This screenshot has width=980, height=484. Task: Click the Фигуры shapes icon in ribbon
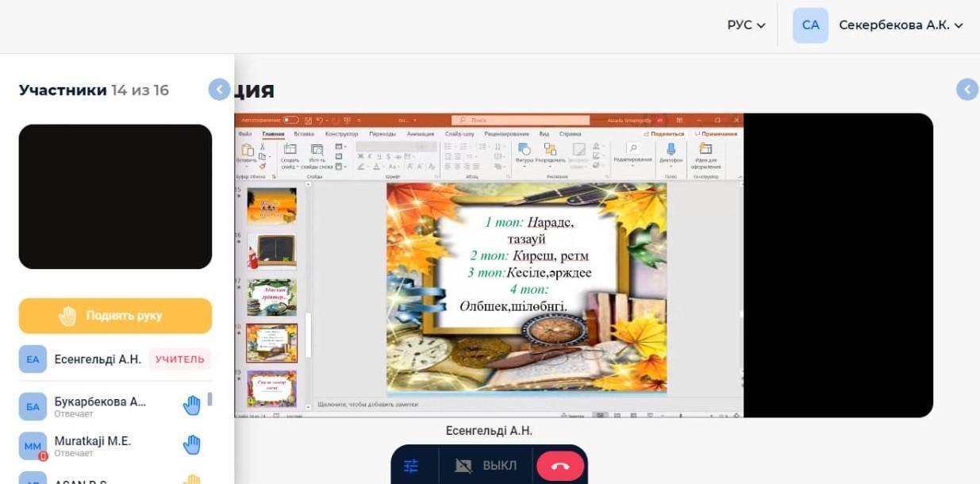[525, 149]
